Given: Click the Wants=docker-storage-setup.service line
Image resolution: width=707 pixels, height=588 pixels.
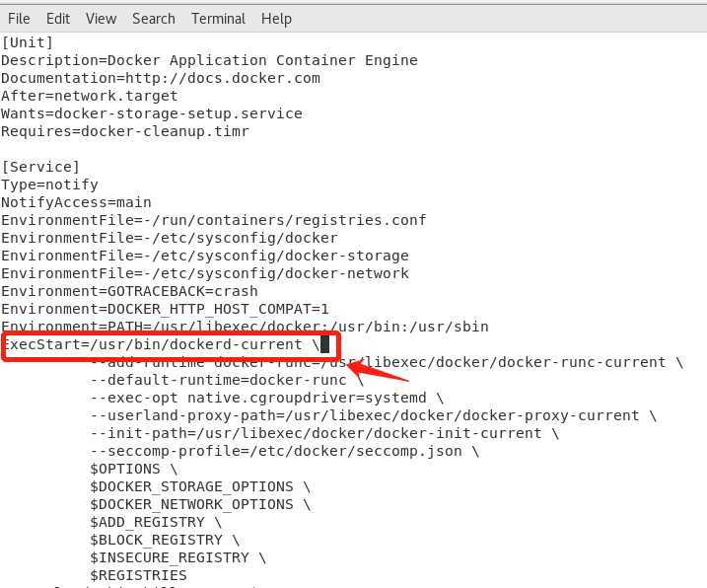Looking at the screenshot, I should (x=152, y=113).
